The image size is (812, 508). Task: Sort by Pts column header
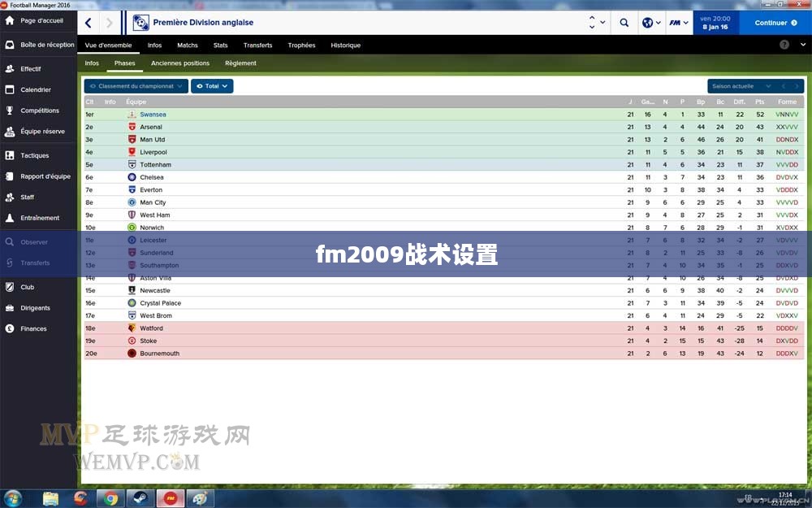[759, 102]
